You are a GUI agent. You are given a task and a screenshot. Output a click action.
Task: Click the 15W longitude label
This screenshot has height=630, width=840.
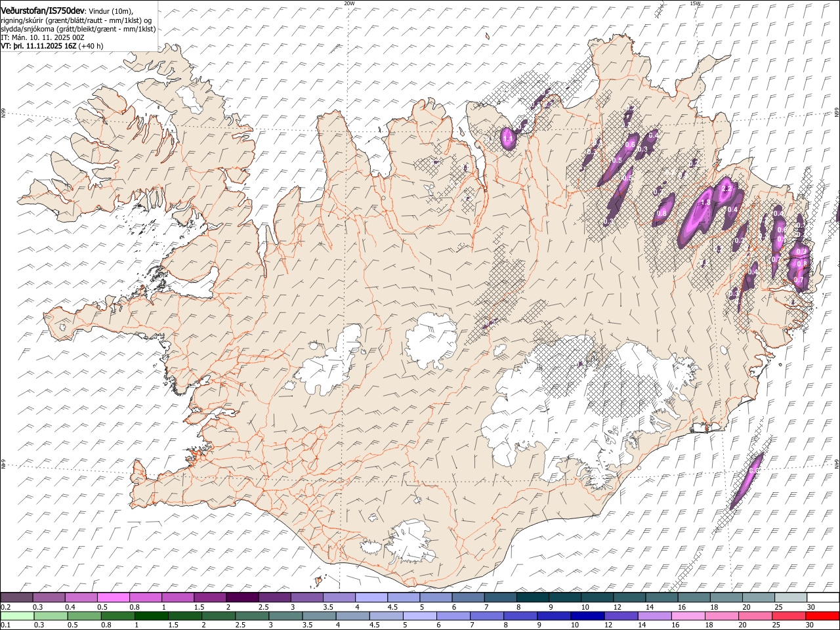coord(695,3)
